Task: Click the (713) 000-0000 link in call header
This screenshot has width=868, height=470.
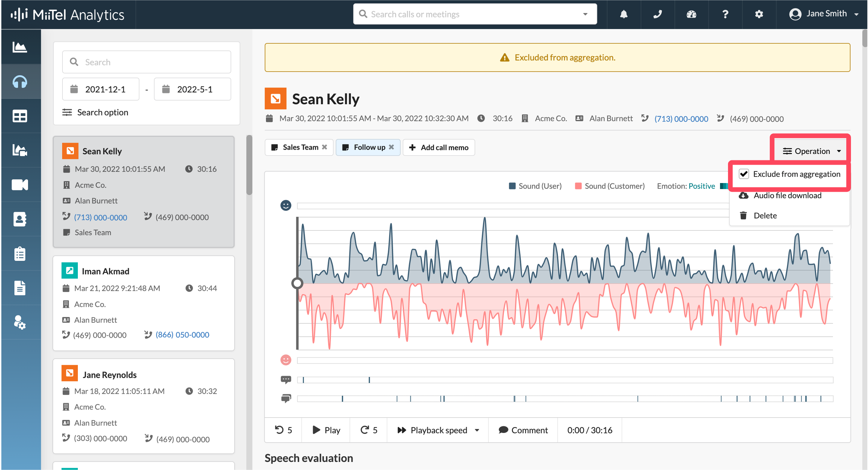Action: [681, 119]
